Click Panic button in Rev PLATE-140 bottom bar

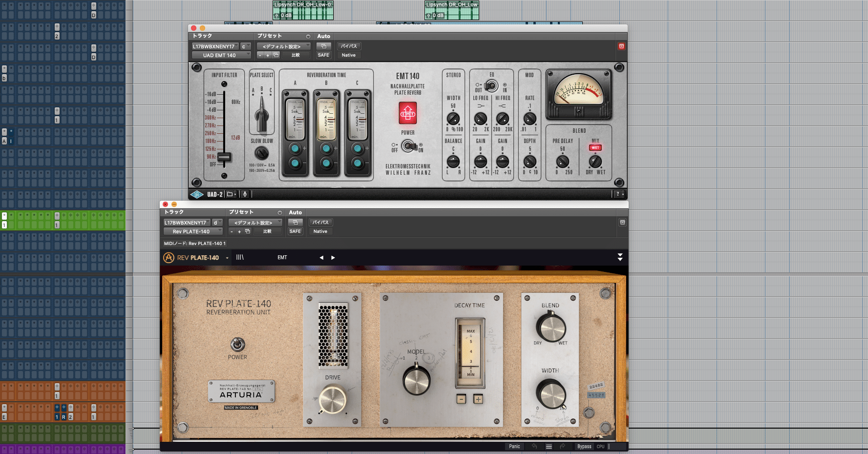pyautogui.click(x=514, y=446)
